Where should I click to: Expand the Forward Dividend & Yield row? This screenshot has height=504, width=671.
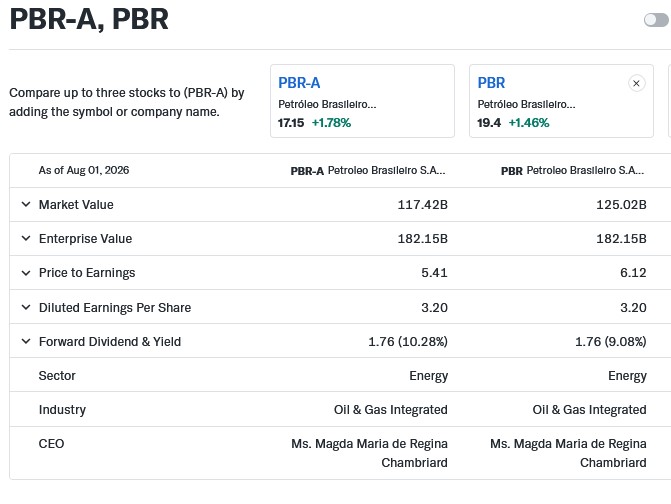(26, 341)
